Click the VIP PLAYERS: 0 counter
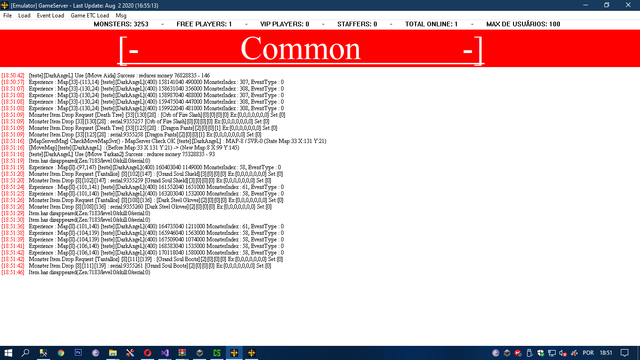 [284, 24]
